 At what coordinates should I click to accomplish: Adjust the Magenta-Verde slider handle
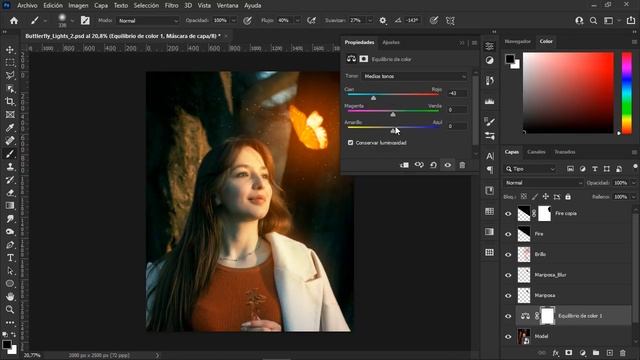pos(393,114)
